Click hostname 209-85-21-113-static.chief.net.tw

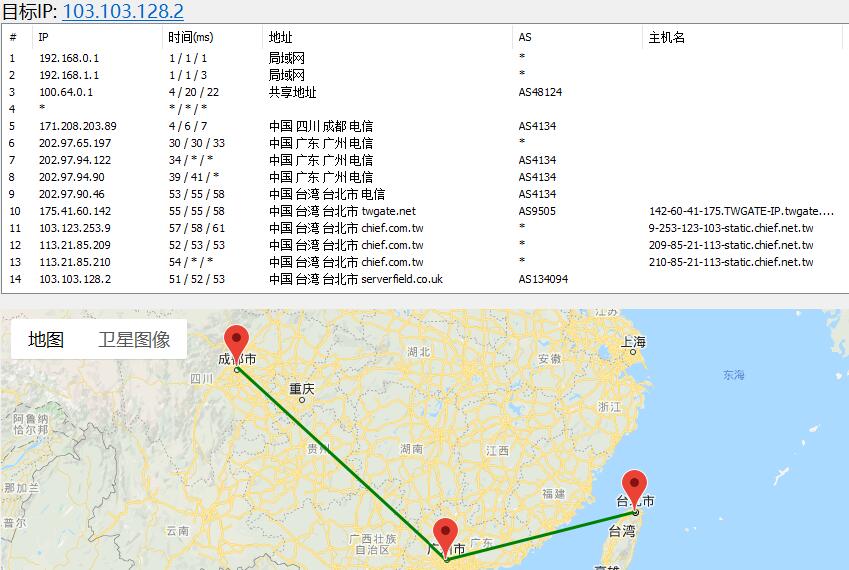coord(731,245)
